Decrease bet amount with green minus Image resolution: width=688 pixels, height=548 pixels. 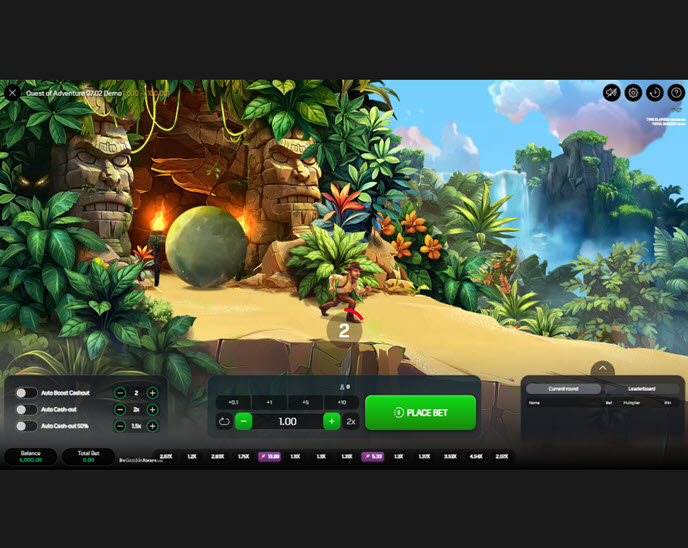click(243, 422)
